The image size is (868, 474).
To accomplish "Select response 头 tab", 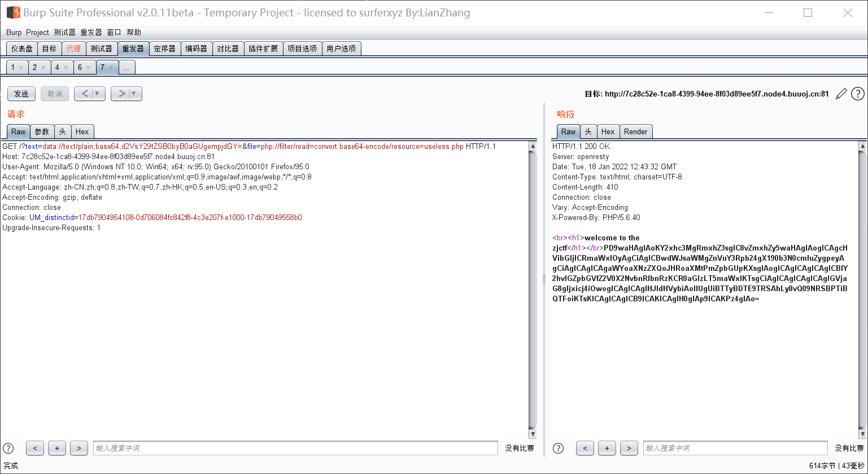I will (x=588, y=131).
